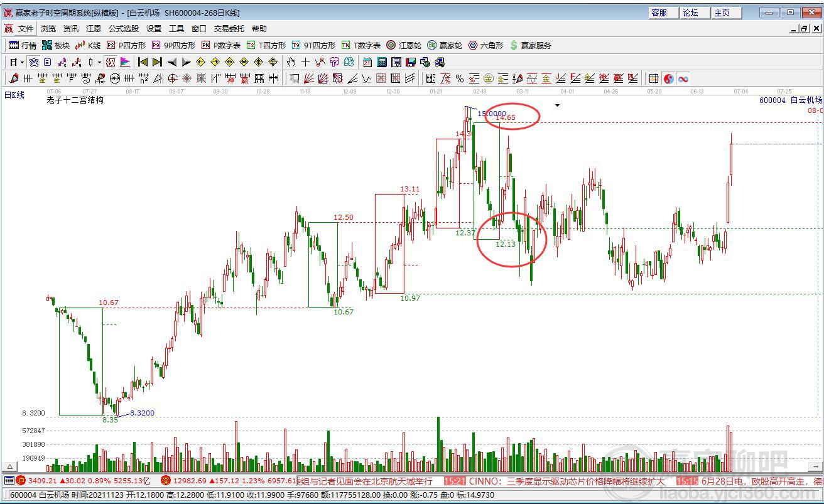Click the red radiating fan lines tool
Screen dimensions: 824x504
pyautogui.click(x=308, y=78)
